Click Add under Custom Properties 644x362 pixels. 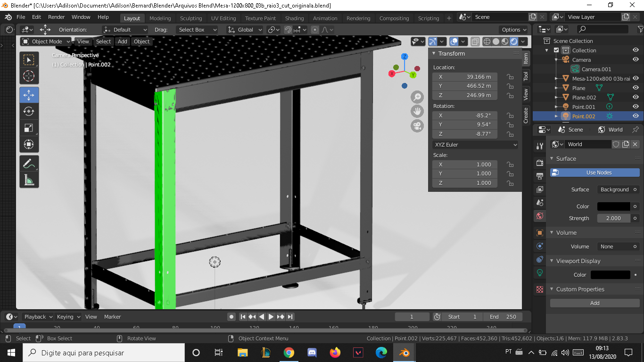pyautogui.click(x=595, y=303)
